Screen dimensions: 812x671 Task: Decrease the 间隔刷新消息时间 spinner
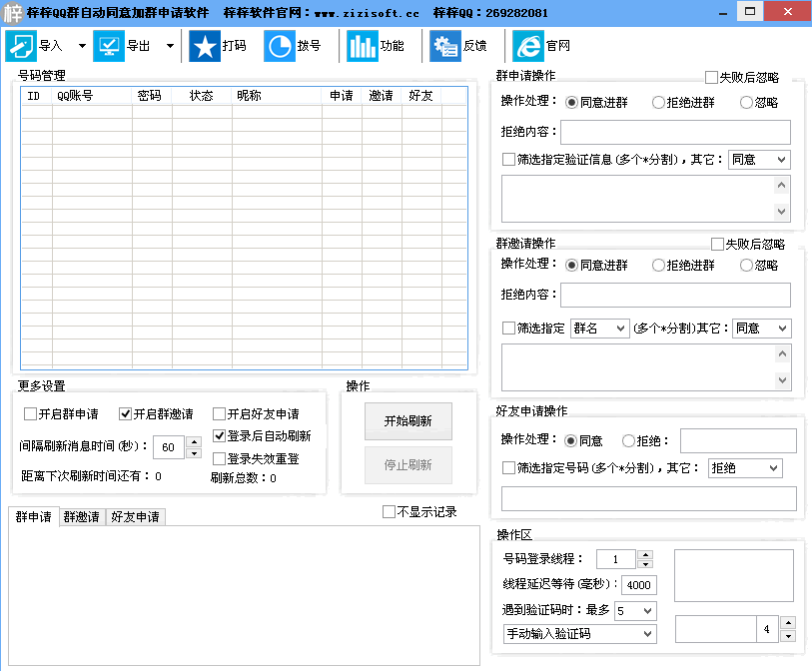194,453
